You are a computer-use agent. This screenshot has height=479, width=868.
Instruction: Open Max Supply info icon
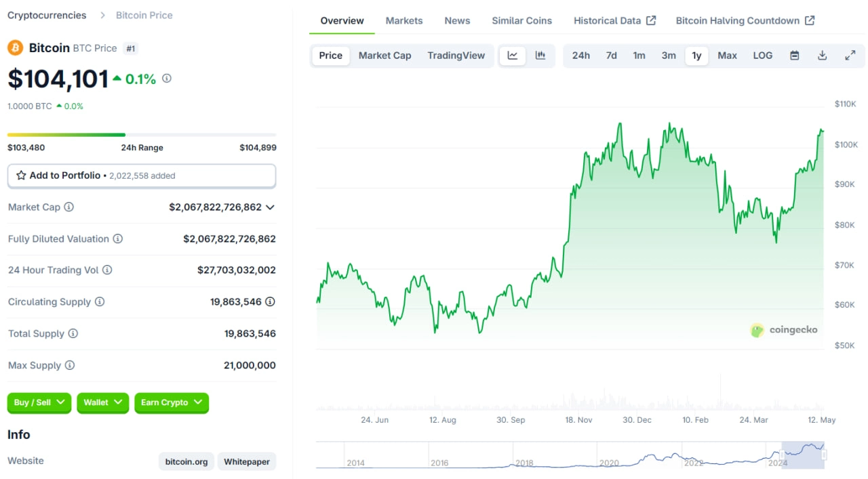(70, 366)
